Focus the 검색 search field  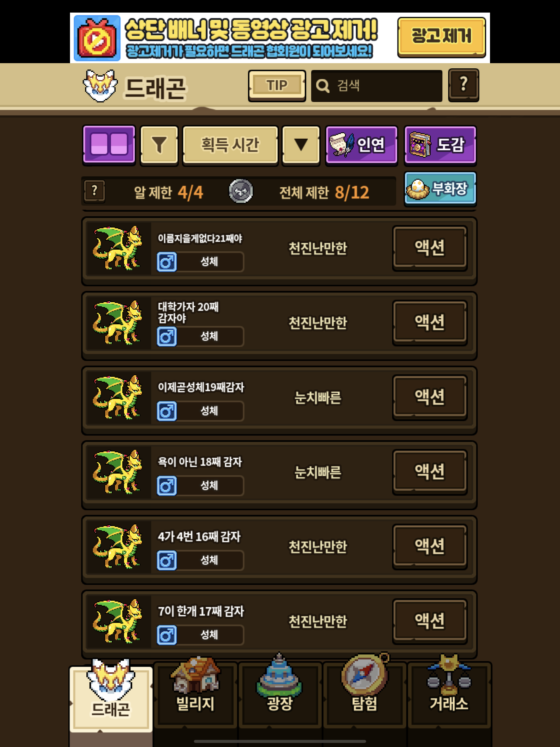[x=377, y=86]
